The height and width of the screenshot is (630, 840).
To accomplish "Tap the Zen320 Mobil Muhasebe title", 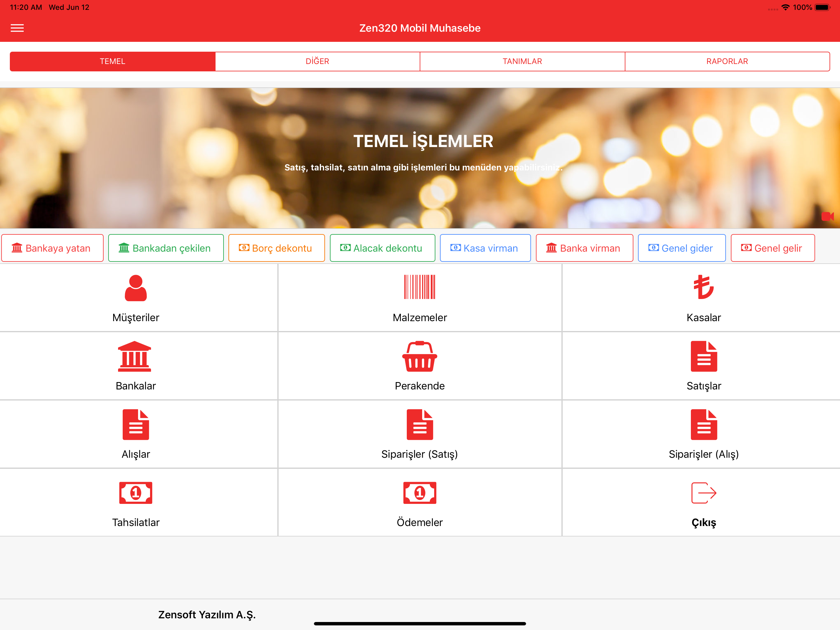I will pyautogui.click(x=420, y=28).
